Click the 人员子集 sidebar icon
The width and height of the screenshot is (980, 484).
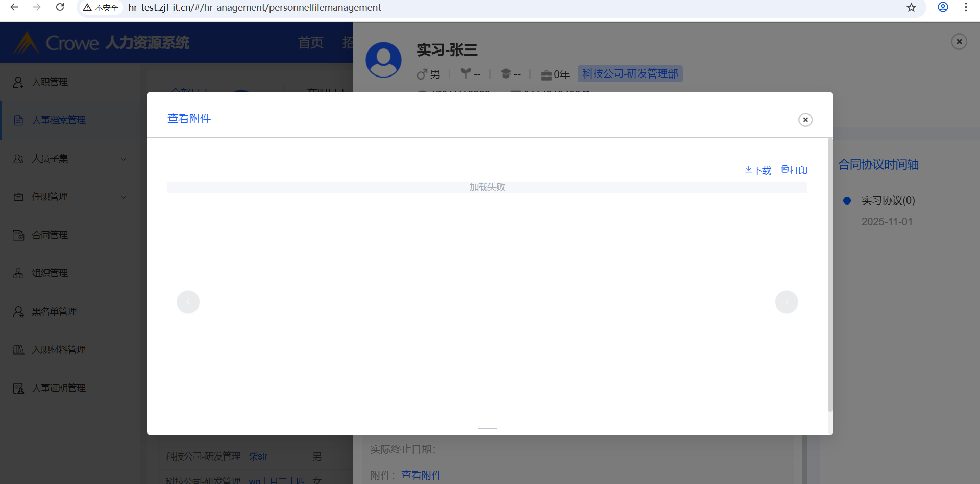18,159
